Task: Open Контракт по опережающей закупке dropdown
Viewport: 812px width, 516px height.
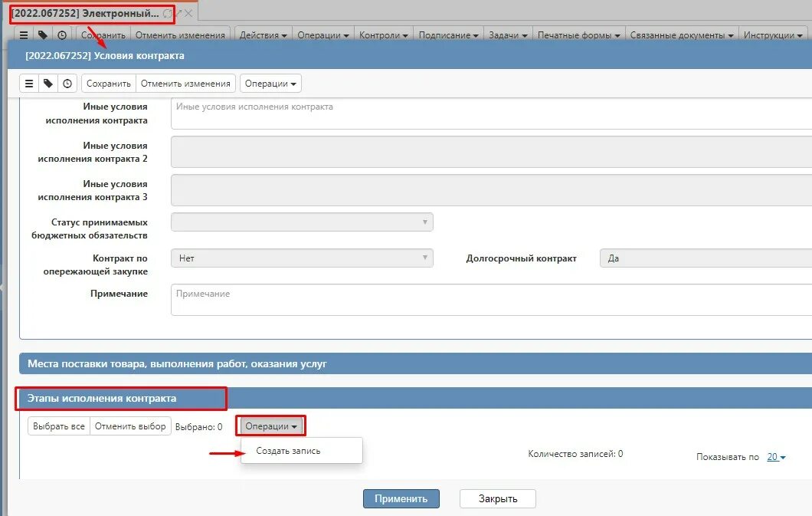Action: [302, 258]
